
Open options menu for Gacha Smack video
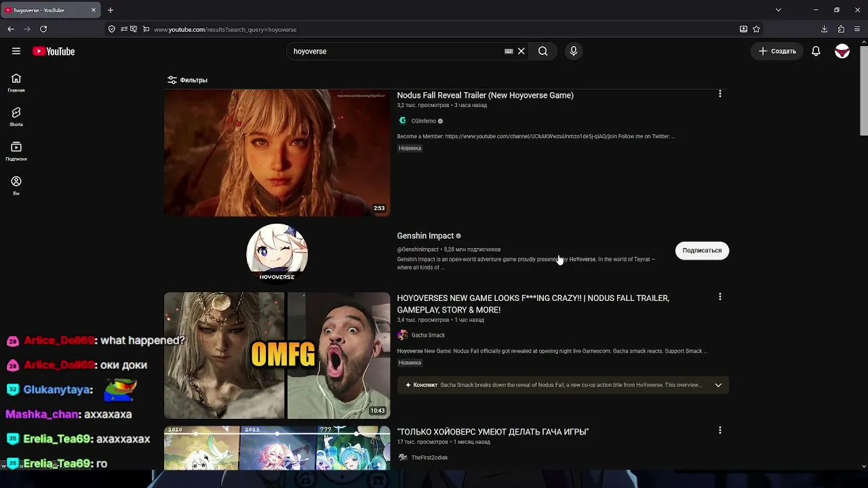[x=720, y=297]
